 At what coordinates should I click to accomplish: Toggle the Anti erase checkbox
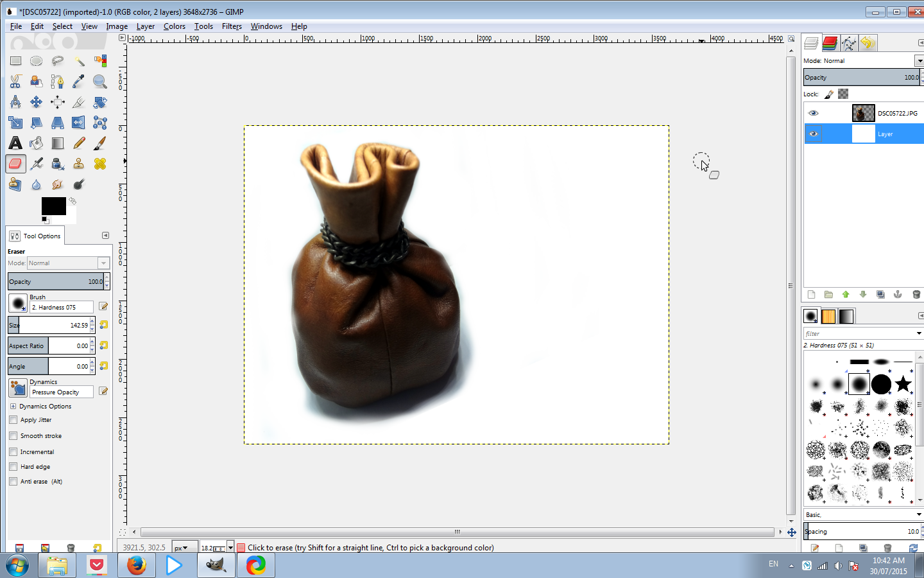click(x=13, y=481)
